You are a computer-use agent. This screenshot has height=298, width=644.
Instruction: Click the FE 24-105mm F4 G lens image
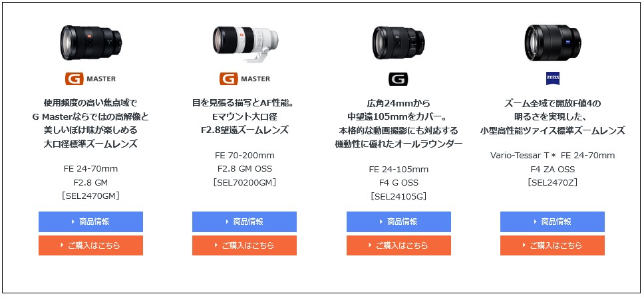(x=399, y=43)
